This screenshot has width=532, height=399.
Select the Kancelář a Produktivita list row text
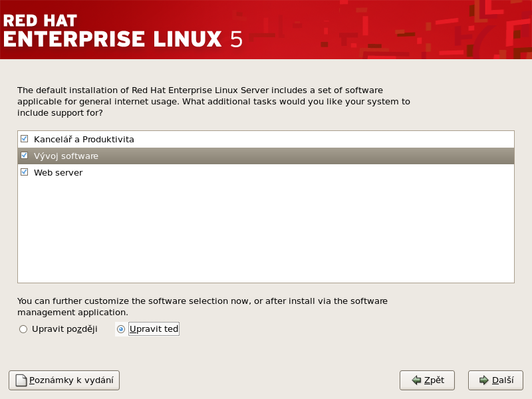tap(84, 140)
